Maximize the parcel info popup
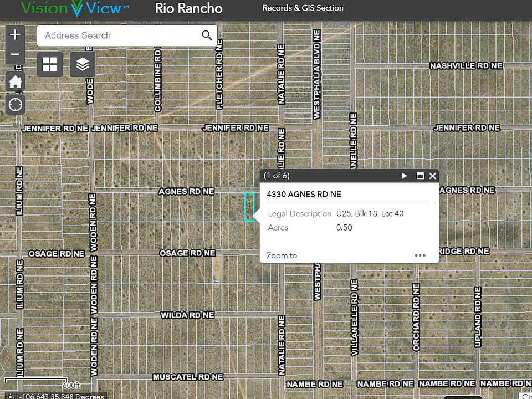 [420, 176]
